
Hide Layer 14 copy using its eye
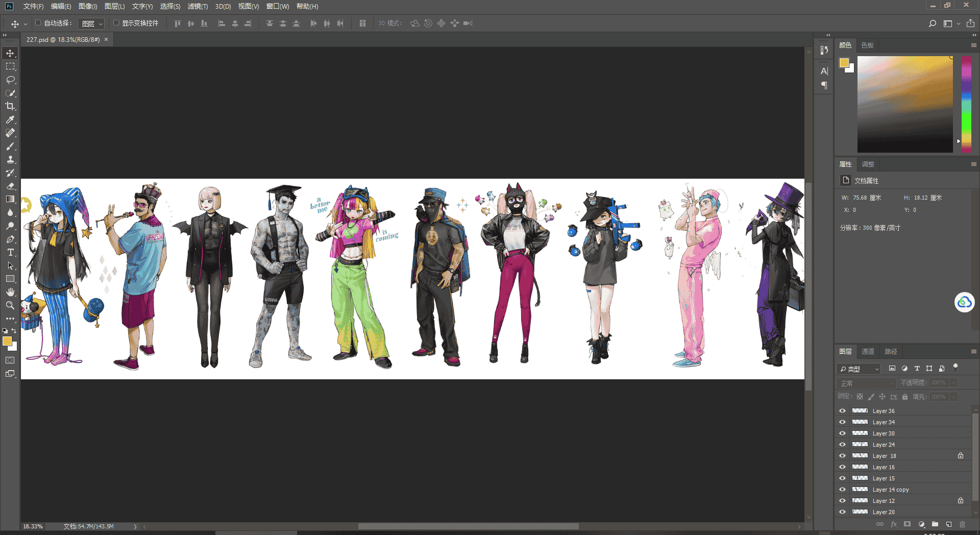tap(842, 490)
